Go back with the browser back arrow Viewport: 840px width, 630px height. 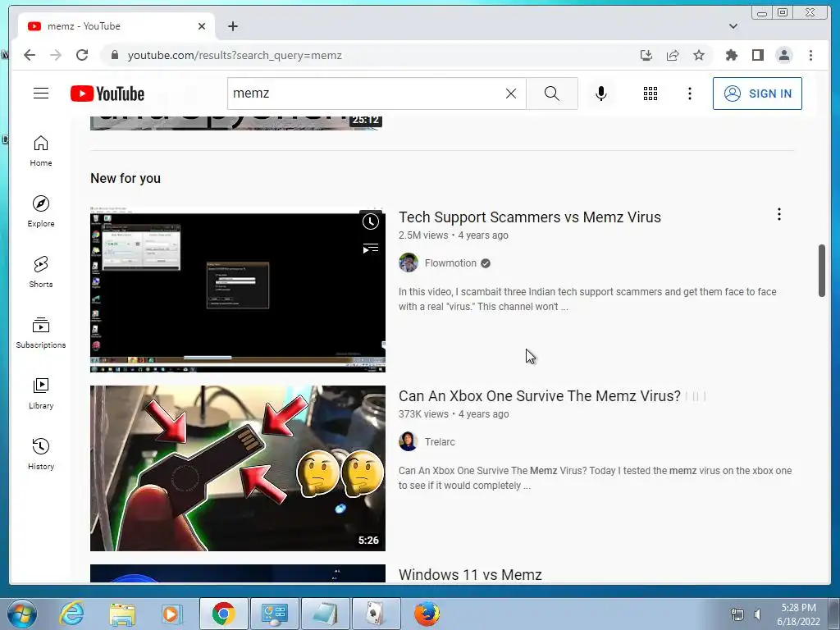(30, 55)
